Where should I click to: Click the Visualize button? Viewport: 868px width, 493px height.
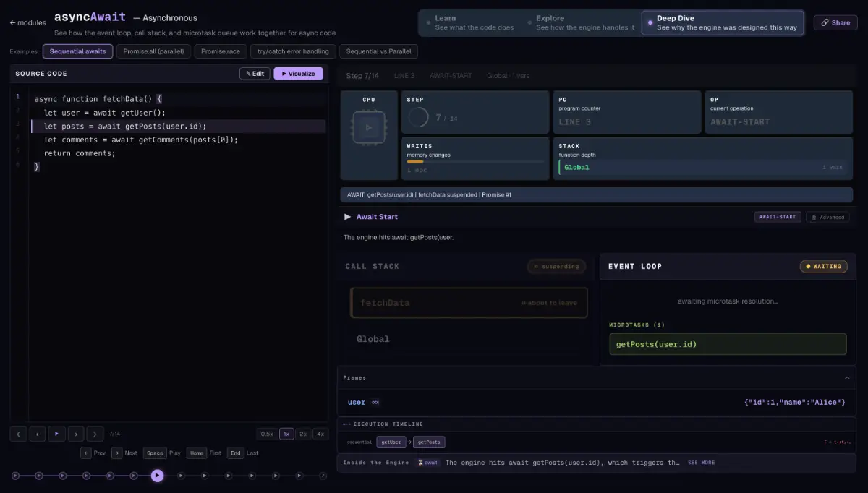[x=298, y=74]
